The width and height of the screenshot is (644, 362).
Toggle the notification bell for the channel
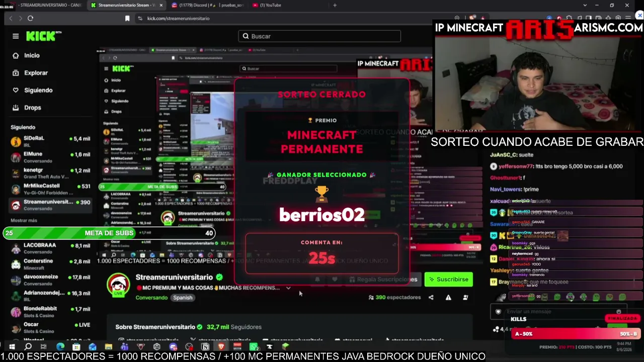coord(317,280)
